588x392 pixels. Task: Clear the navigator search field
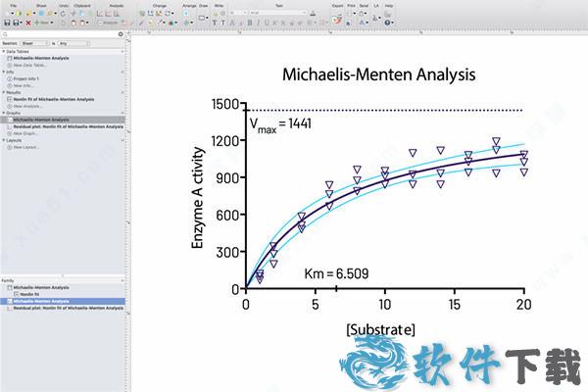point(121,34)
